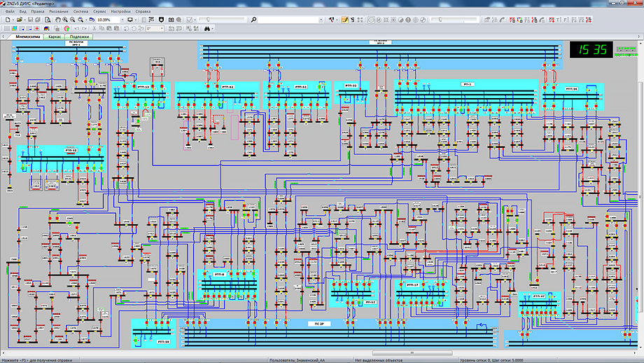This screenshot has height=363, width=644.
Task: Open the zoom percentage dropdown showing 10.39%
Action: click(122, 20)
